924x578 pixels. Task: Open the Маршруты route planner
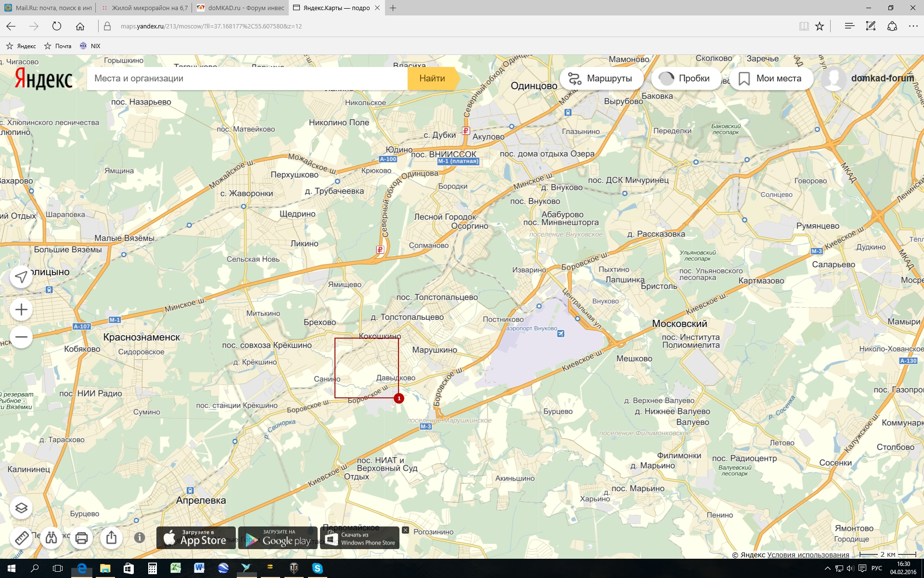pyautogui.click(x=601, y=79)
